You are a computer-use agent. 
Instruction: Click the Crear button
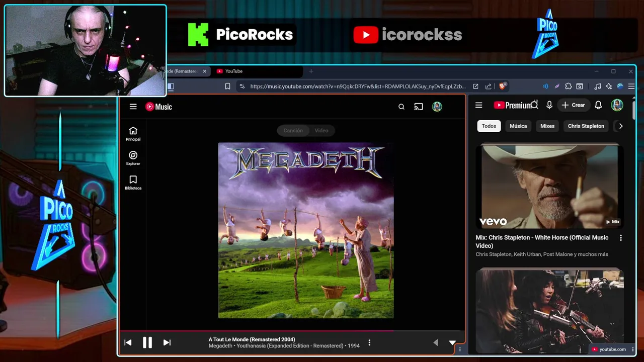point(573,105)
